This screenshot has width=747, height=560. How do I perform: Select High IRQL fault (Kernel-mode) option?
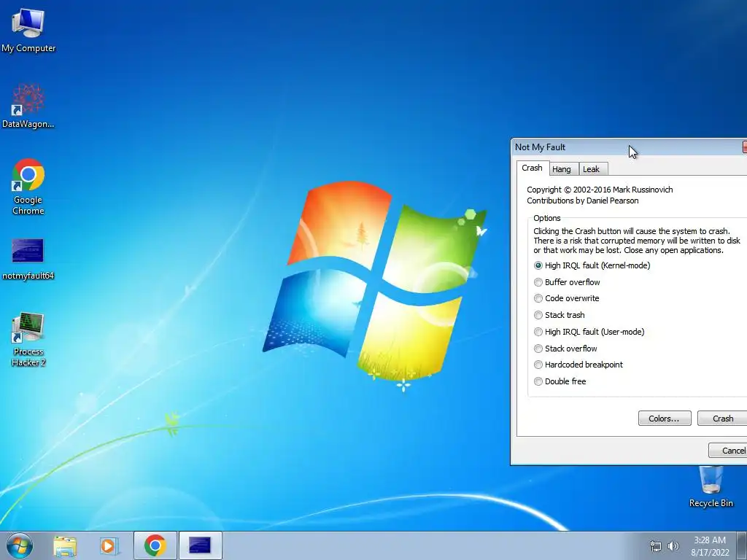tap(592, 265)
